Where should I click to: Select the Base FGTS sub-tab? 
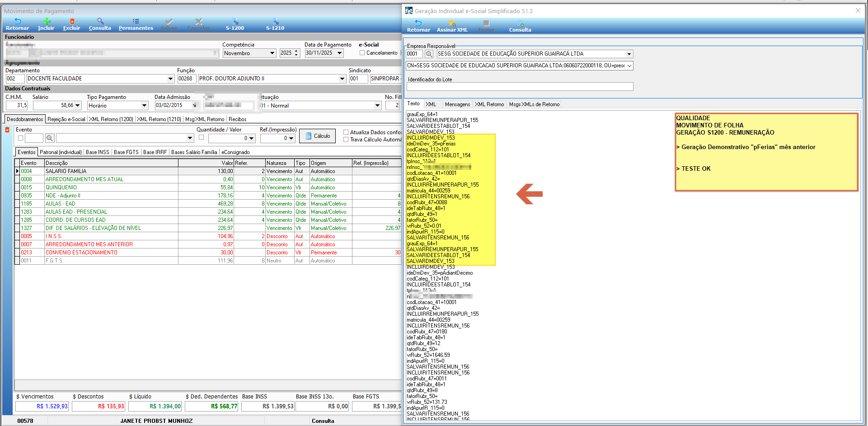coord(126,152)
